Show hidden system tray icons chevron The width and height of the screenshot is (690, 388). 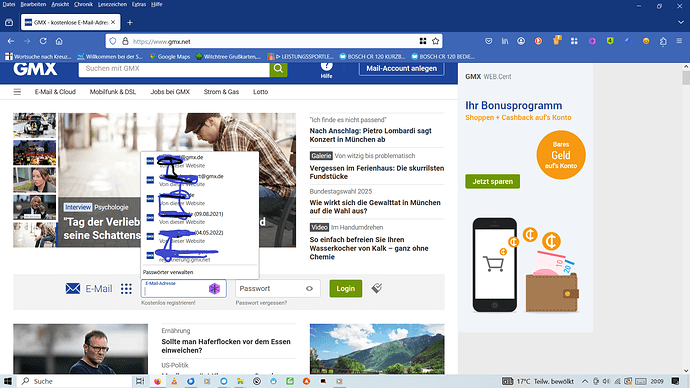tap(585, 381)
